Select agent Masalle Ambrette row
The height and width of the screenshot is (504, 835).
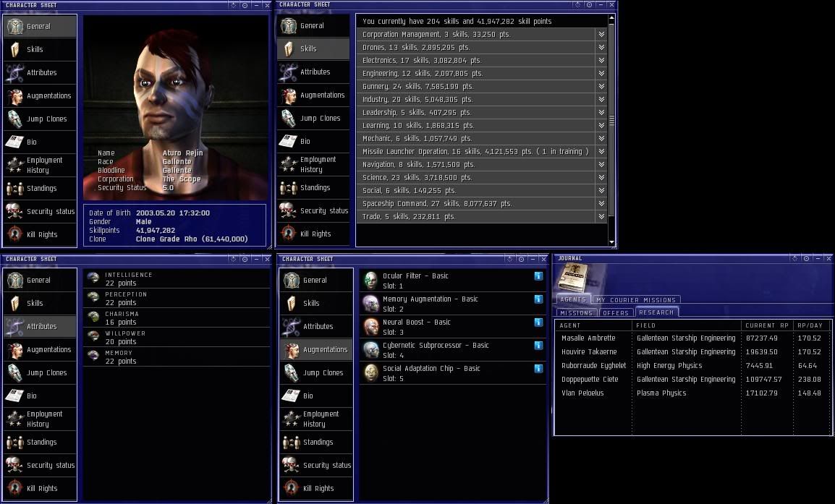(692, 338)
